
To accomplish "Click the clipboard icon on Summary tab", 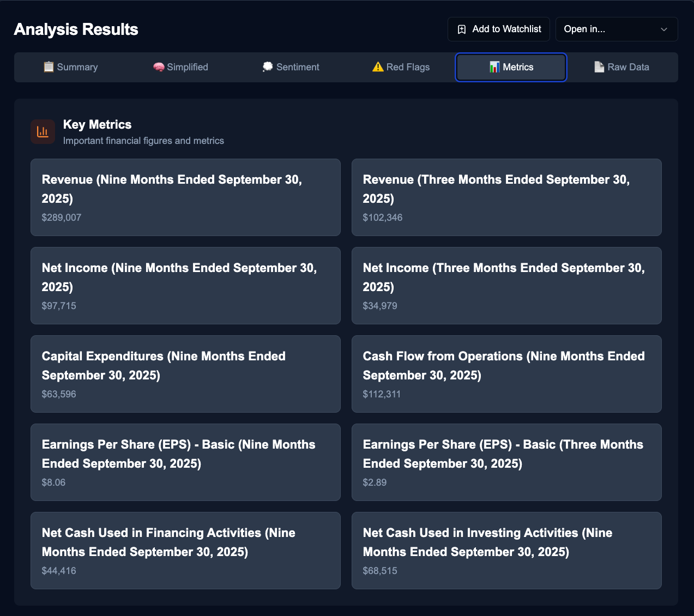I will (x=49, y=67).
